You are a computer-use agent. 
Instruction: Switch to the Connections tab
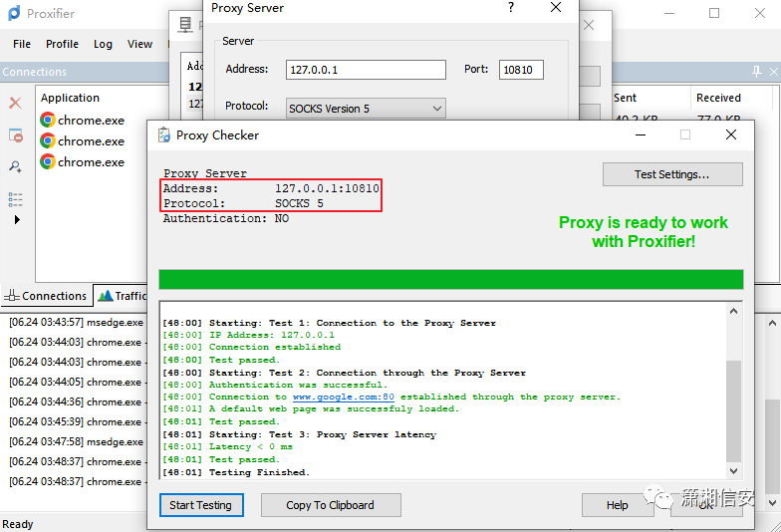click(x=46, y=296)
